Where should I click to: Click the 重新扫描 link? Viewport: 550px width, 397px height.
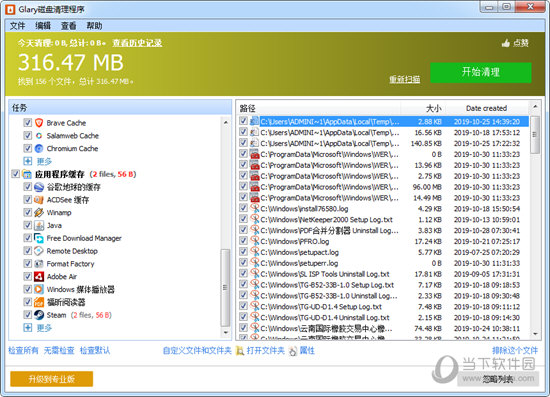click(x=404, y=80)
